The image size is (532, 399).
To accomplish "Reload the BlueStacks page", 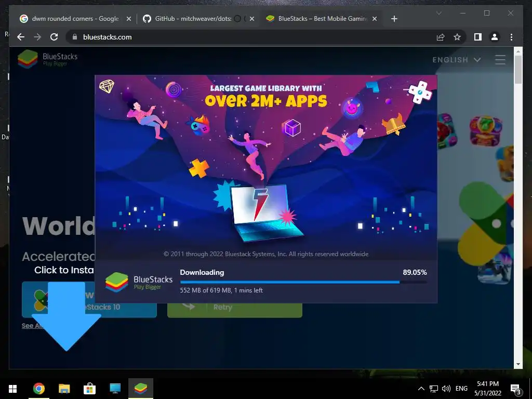I will pos(54,37).
